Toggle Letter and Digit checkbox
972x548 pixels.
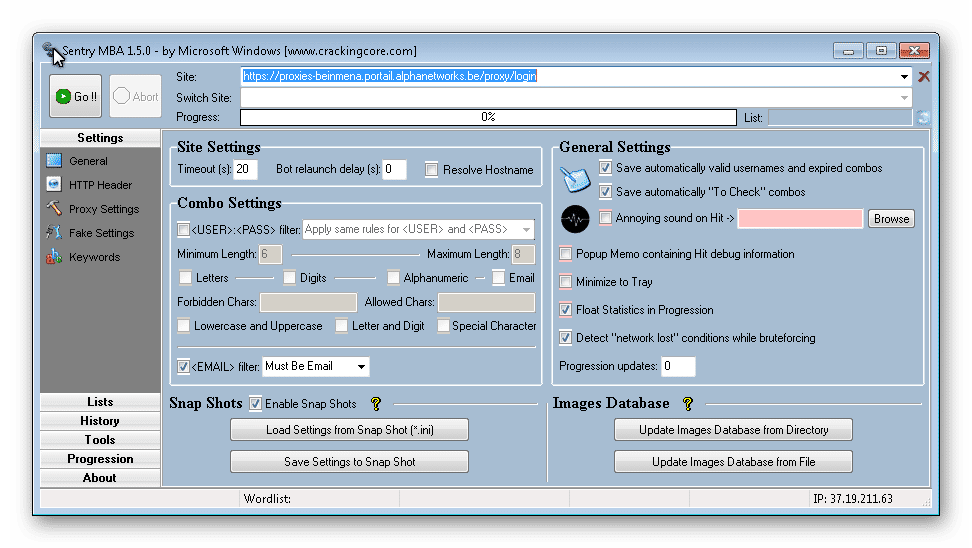[x=342, y=325]
